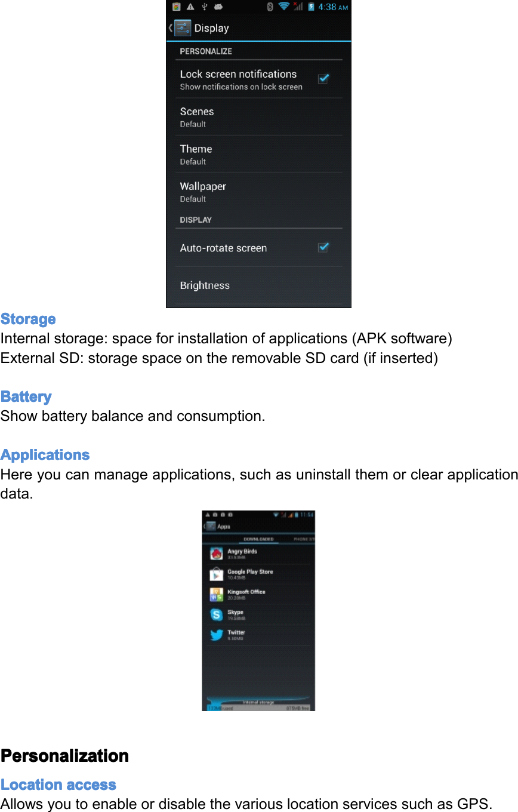Image resolution: width=518 pixels, height=812 pixels.
Task: Tap the USB debugging icon in status bar
Action: (x=204, y=7)
